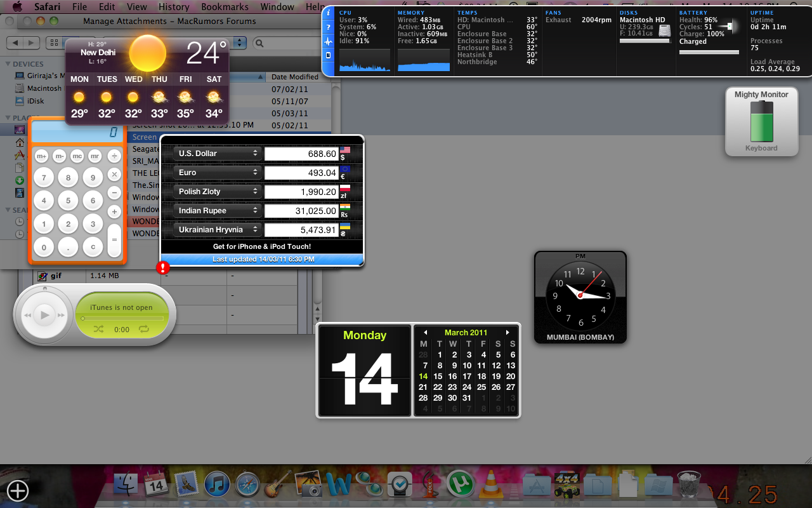This screenshot has height=508, width=812.
Task: Click calculator 'c' clear button
Action: pos(93,248)
